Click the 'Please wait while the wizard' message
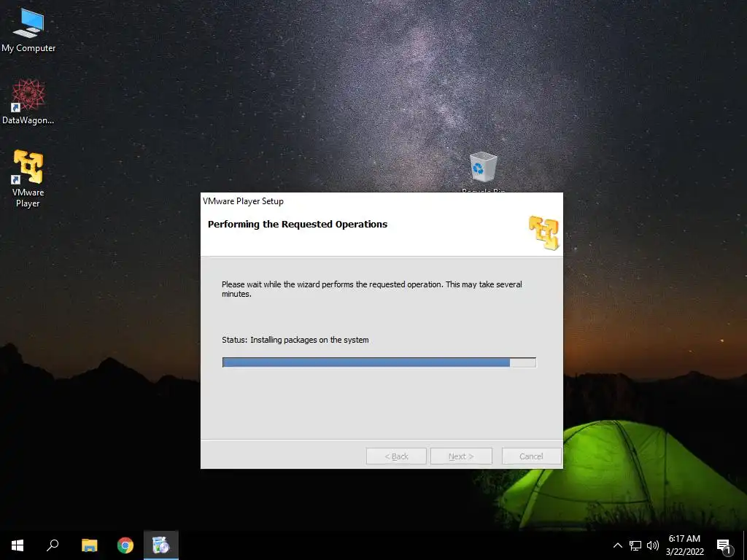Screen dimensions: 747x560 pyautogui.click(x=372, y=289)
